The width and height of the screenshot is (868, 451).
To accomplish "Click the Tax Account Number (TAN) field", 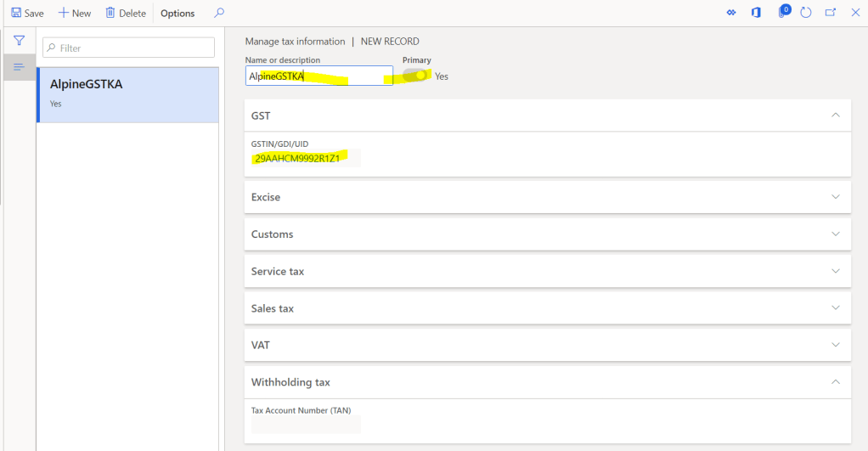I will [305, 424].
